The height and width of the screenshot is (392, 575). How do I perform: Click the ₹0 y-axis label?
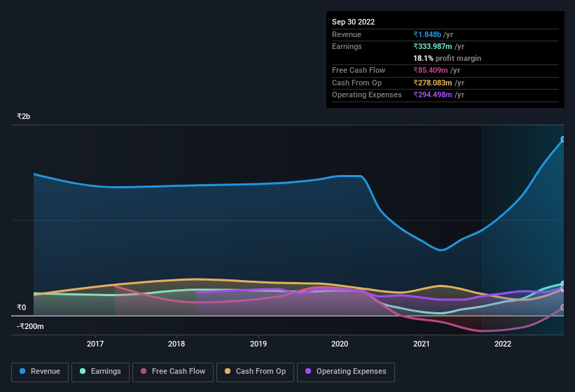click(22, 307)
